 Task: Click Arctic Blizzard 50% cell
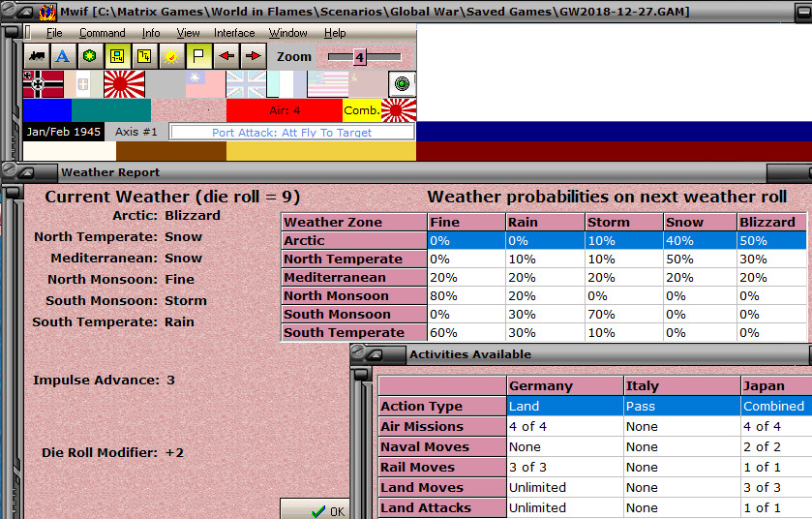(x=771, y=241)
